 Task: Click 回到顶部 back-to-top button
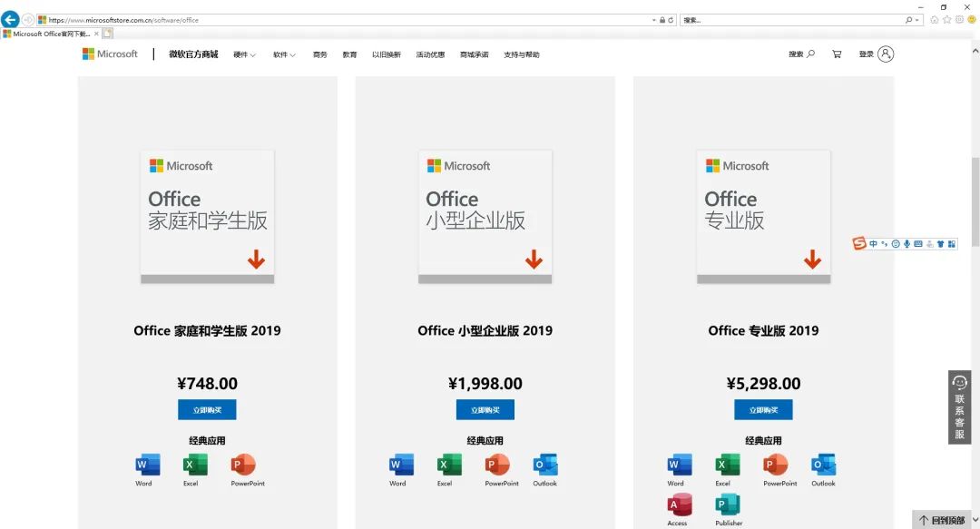click(942, 520)
